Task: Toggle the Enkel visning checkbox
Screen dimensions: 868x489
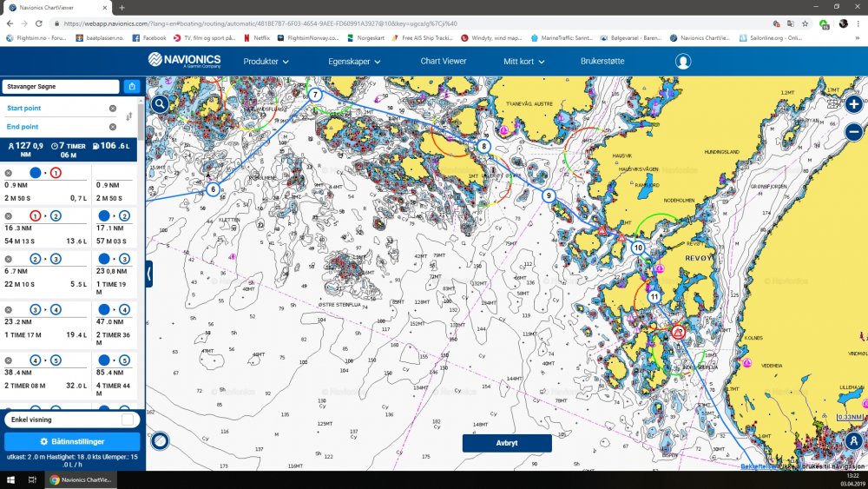Action: click(x=128, y=420)
